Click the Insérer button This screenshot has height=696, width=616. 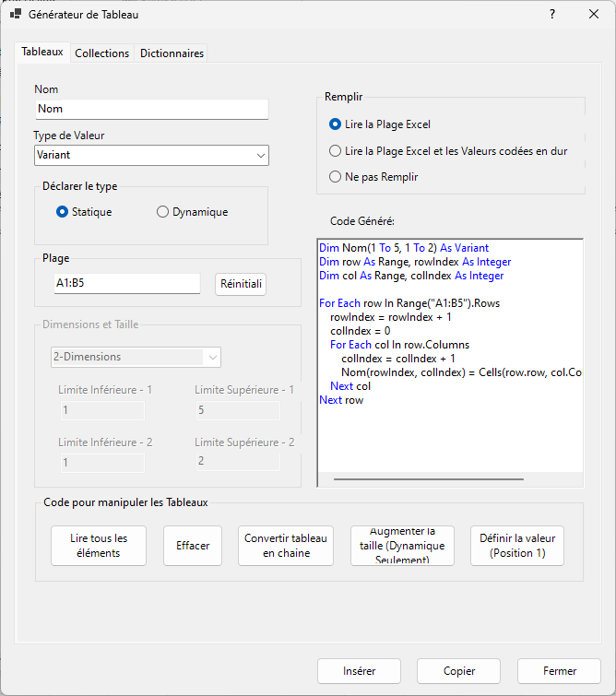pos(360,671)
